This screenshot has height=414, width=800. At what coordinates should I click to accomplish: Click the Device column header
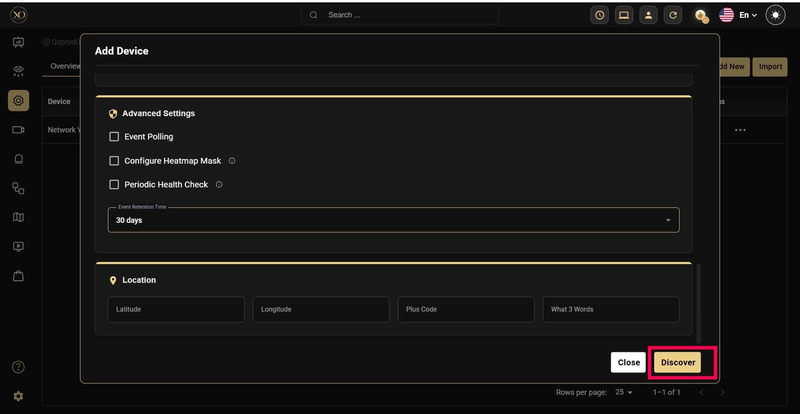click(x=59, y=102)
